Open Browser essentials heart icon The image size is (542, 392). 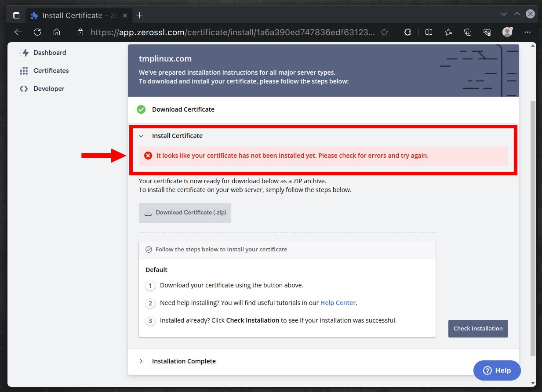[487, 32]
